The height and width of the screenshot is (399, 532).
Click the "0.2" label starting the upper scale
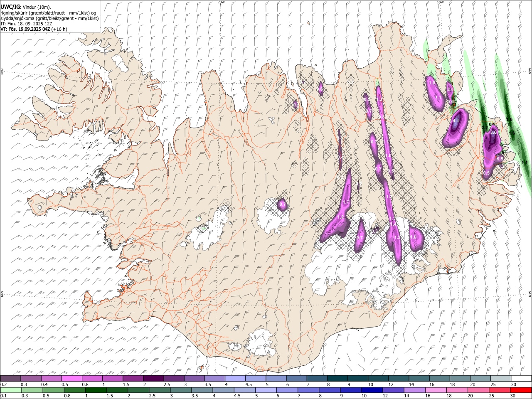[3, 384]
